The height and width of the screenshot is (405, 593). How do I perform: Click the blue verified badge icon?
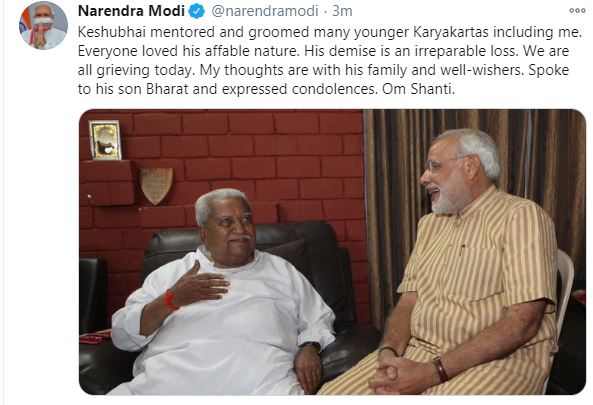click(197, 11)
